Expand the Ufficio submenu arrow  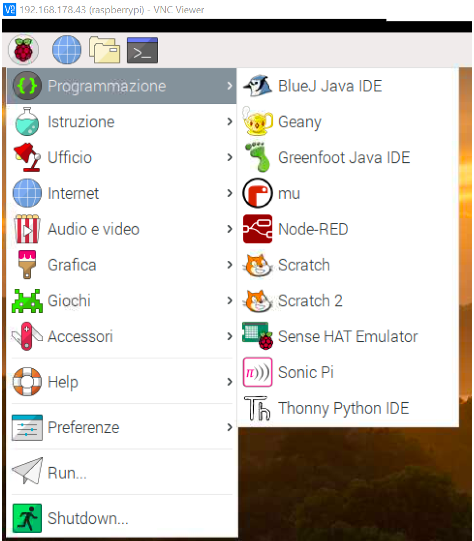(230, 158)
